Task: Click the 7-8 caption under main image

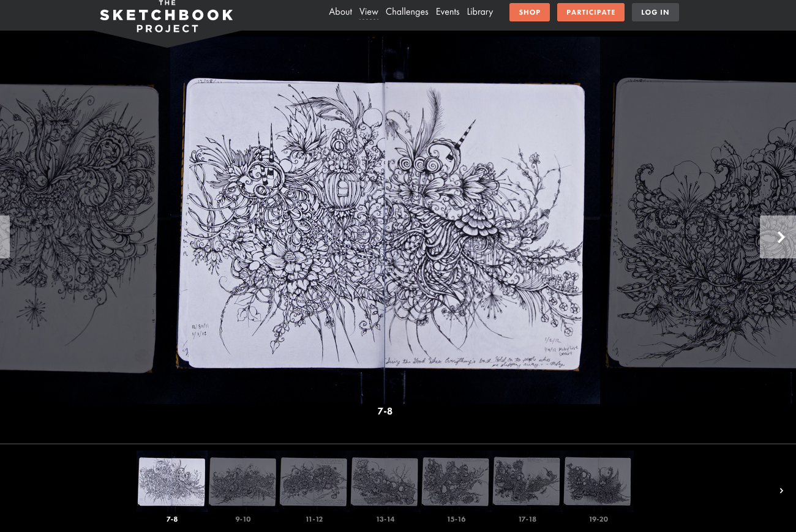Action: (385, 411)
